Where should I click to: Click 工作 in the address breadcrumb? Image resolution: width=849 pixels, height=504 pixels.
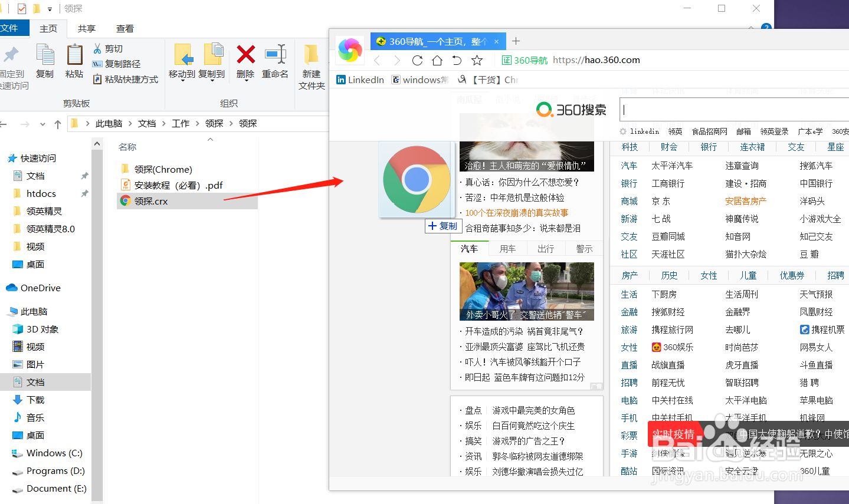click(x=181, y=124)
